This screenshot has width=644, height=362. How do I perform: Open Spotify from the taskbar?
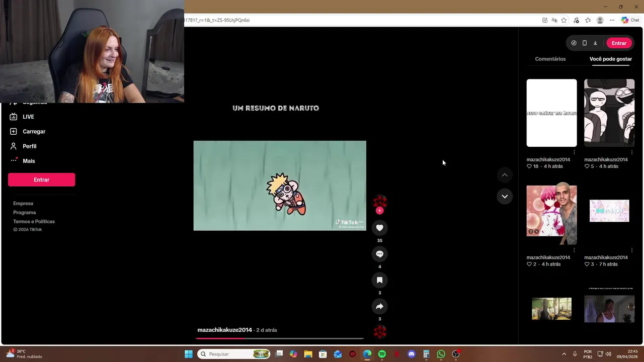point(382,354)
